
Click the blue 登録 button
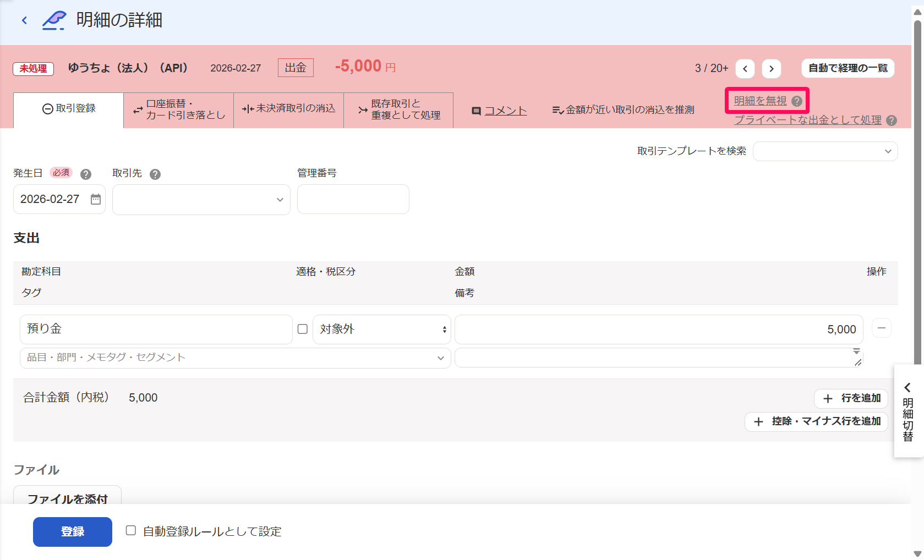73,532
